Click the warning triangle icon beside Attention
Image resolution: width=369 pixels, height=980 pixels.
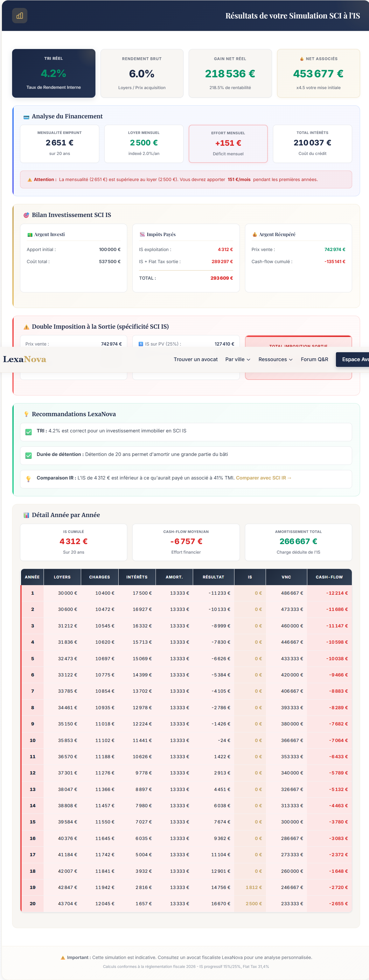[30, 179]
